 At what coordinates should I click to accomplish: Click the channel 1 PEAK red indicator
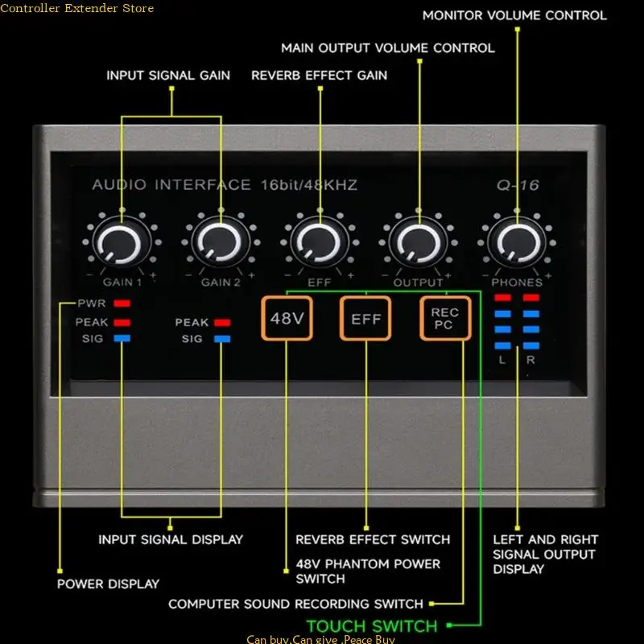[122, 323]
